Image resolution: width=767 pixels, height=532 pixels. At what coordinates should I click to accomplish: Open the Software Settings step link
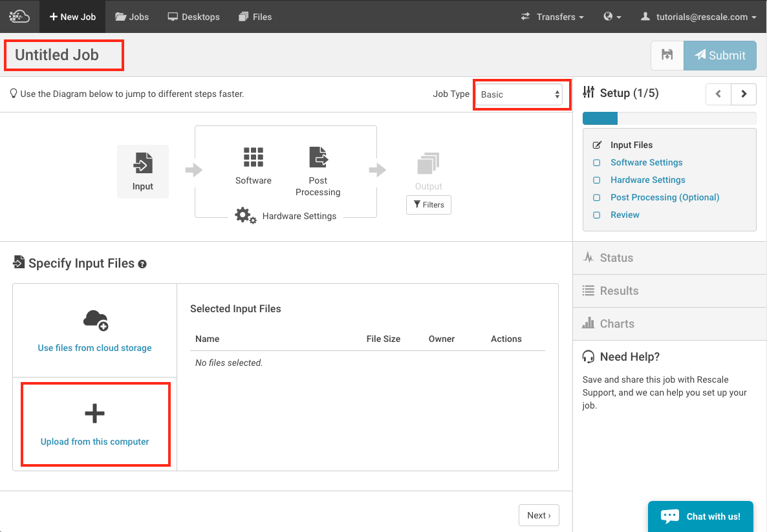pyautogui.click(x=646, y=162)
